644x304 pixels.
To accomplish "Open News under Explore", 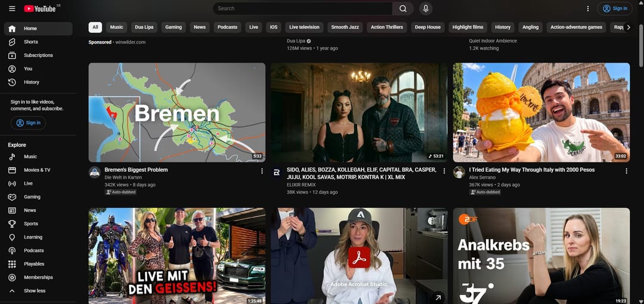I will click(38, 210).
